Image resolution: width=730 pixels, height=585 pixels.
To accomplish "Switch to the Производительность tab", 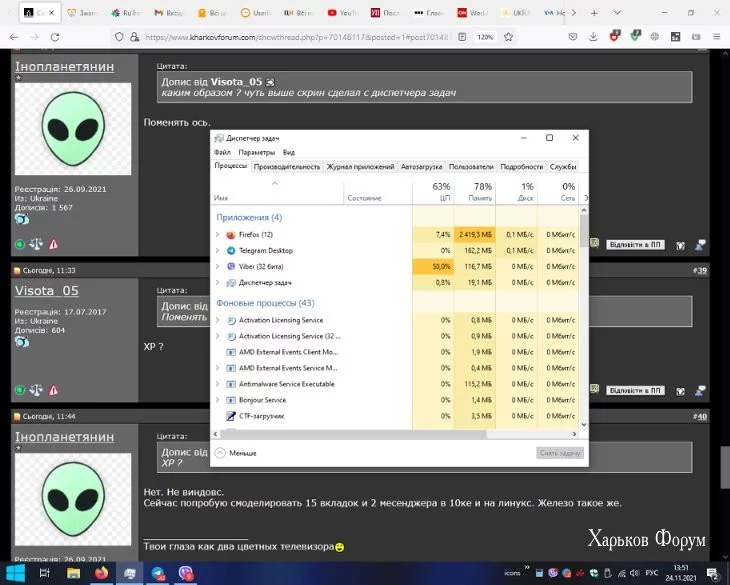I will (x=286, y=167).
